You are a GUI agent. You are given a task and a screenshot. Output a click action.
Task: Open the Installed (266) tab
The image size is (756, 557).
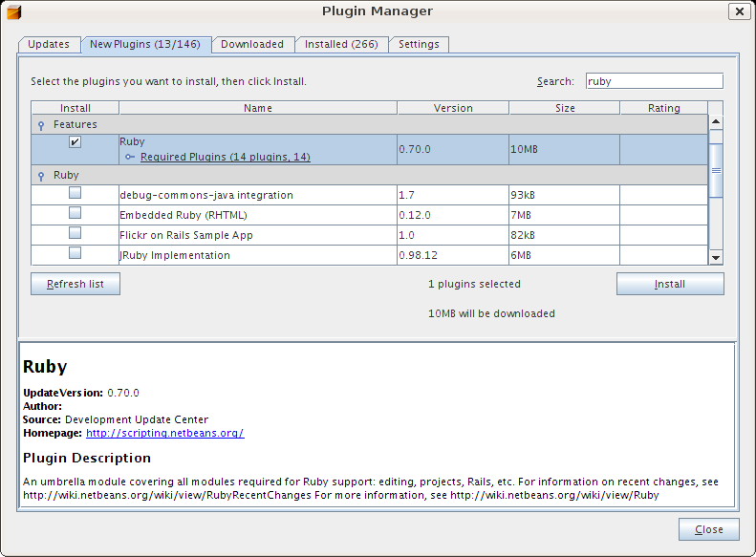pos(341,44)
